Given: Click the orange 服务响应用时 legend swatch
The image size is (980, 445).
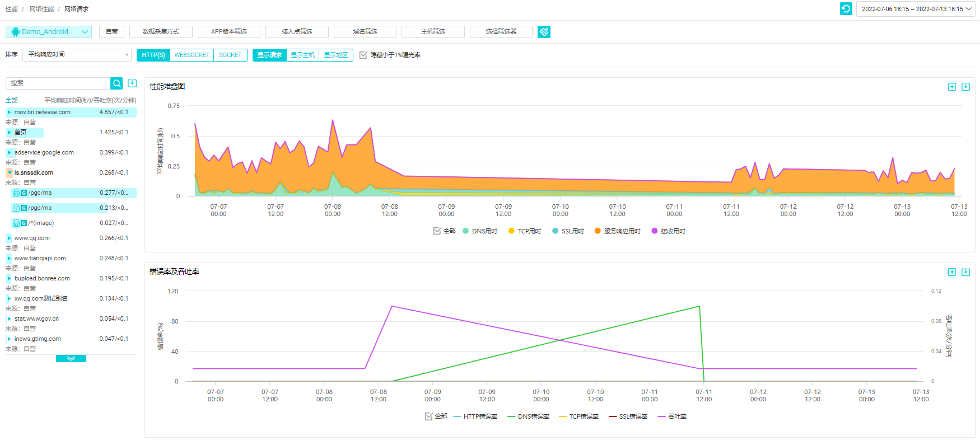Looking at the screenshot, I should click(x=598, y=231).
